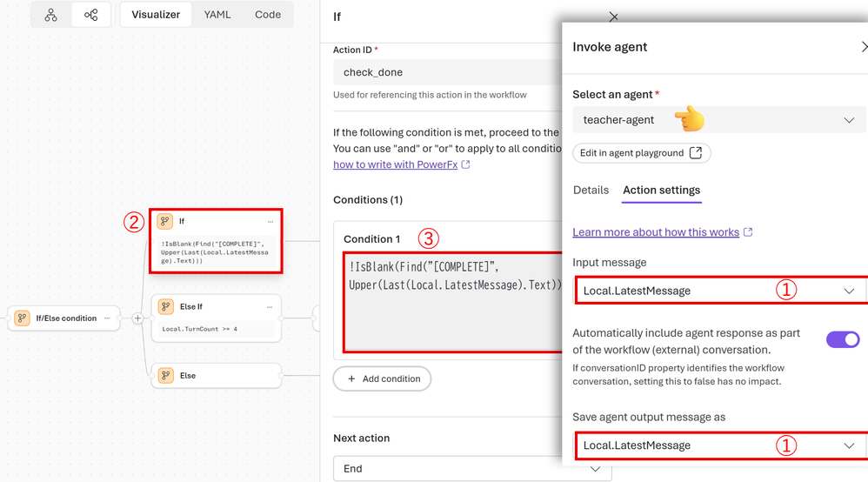Click the Else node branch icon

click(x=164, y=376)
